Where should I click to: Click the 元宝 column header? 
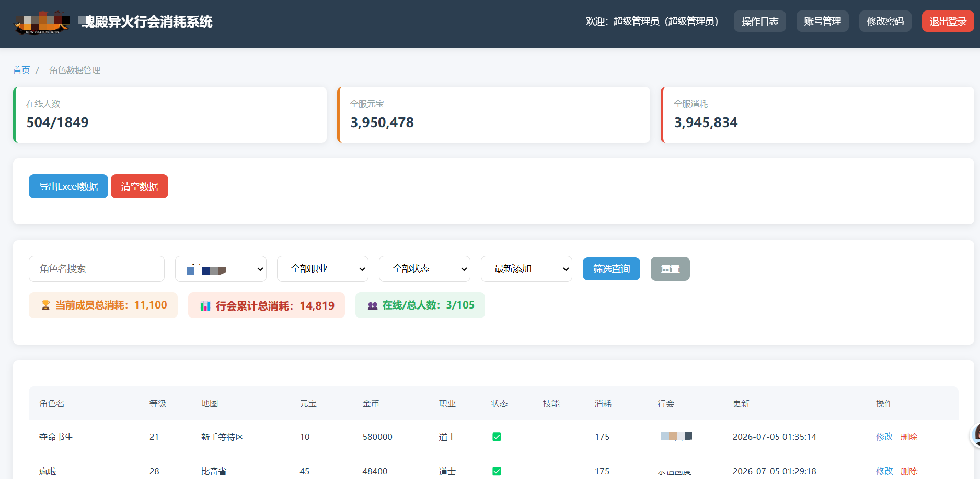click(x=308, y=403)
